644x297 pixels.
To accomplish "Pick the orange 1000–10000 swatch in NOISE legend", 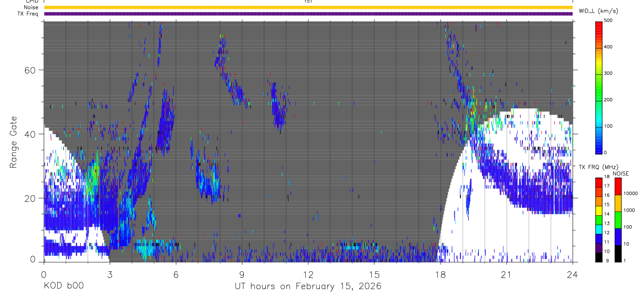I will pyautogui.click(x=618, y=203).
